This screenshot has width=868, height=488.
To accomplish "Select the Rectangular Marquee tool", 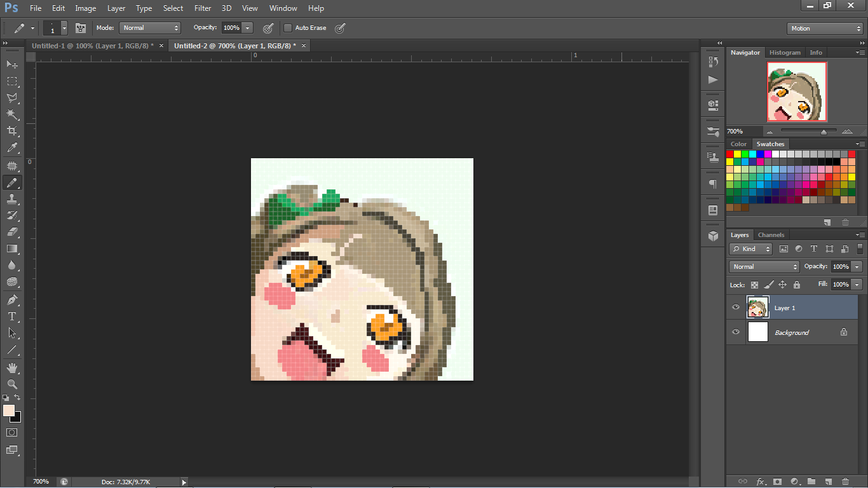I will [x=12, y=81].
